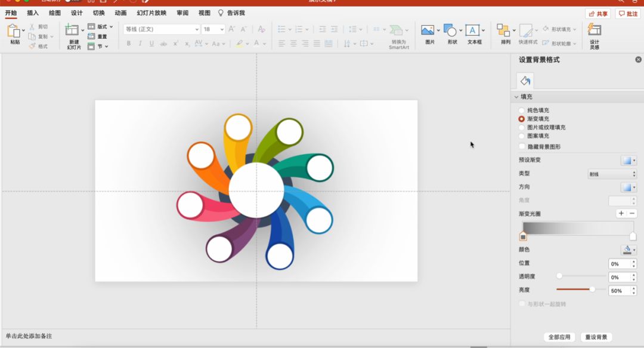Click the Quick Styles (快速样式) icon

pos(526,30)
